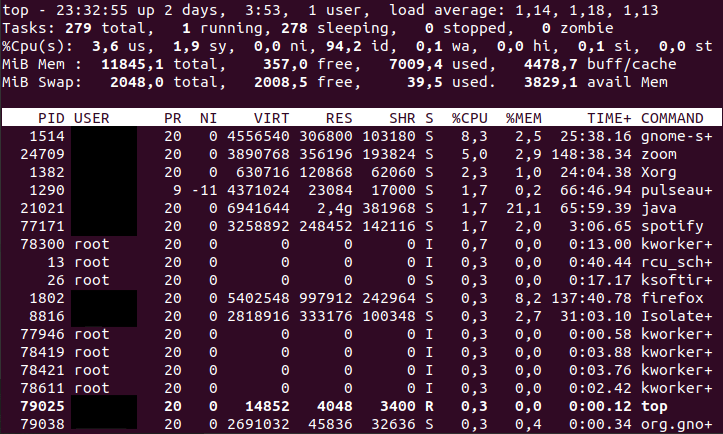Screen dimensions: 723x434
Task: Select the ksoftir+ process name
Action: point(677,280)
